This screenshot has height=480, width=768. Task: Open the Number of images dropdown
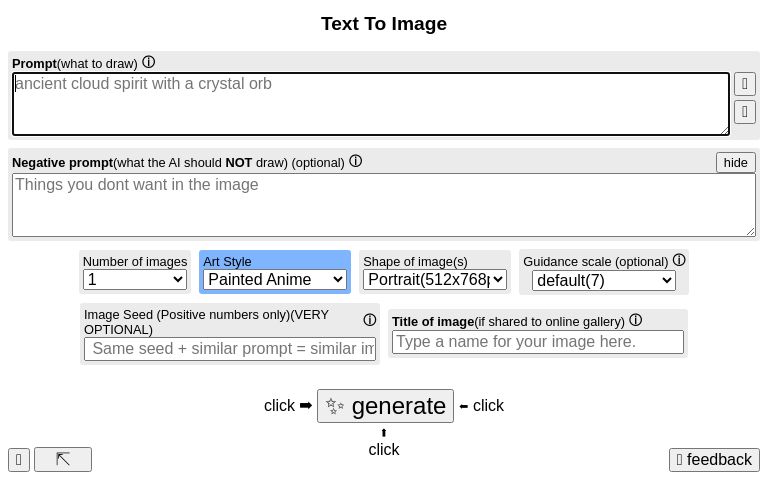click(135, 280)
